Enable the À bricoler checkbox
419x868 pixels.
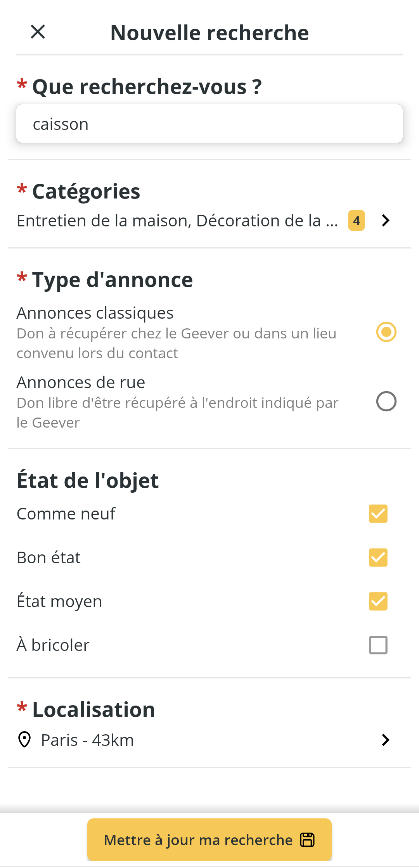pyautogui.click(x=378, y=645)
